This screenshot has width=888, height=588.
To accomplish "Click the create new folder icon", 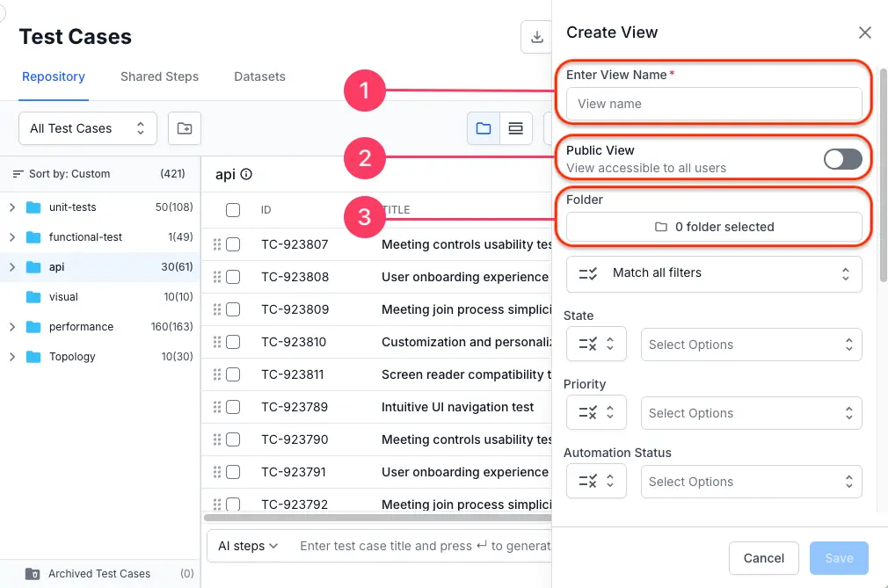I will [184, 127].
